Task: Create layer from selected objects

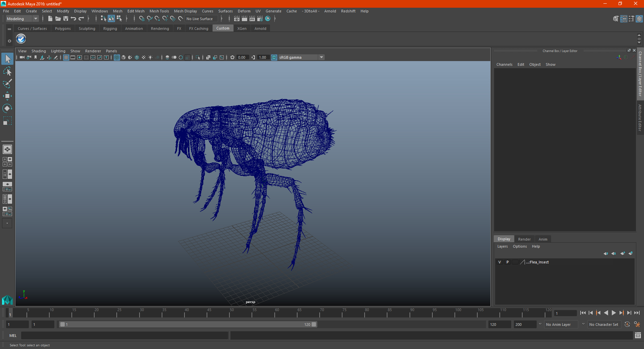Action: tap(631, 253)
